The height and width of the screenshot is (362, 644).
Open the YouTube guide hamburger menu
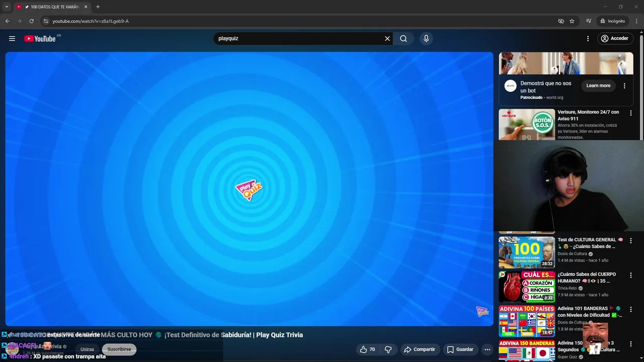click(x=12, y=39)
